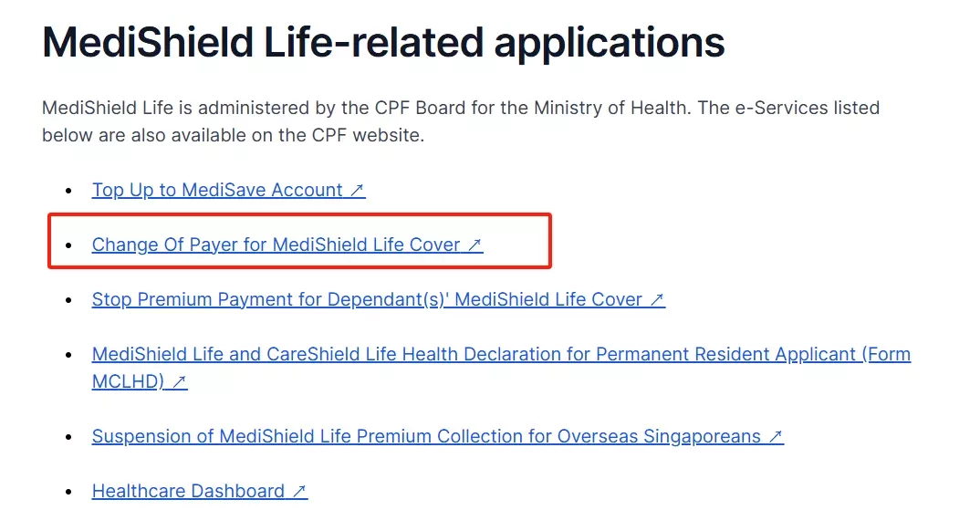Click the bullet point before Top Up to MediSave
The width and height of the screenshot is (980, 531).
pos(68,191)
